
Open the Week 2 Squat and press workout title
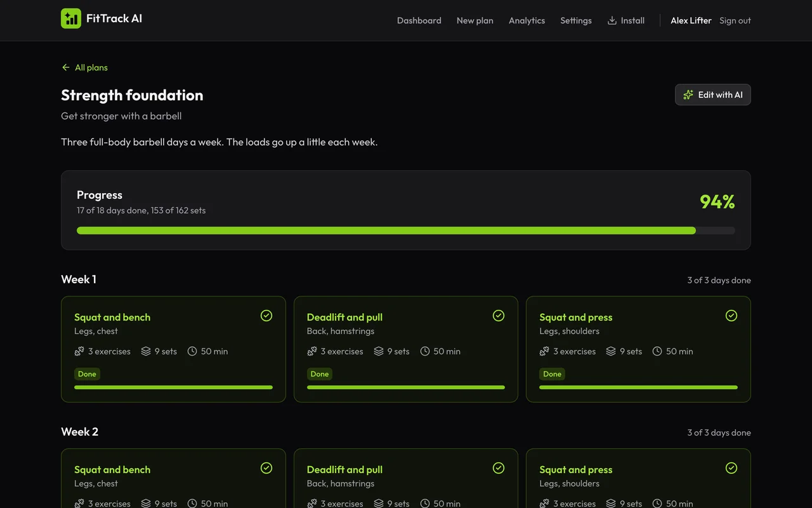pos(576,469)
